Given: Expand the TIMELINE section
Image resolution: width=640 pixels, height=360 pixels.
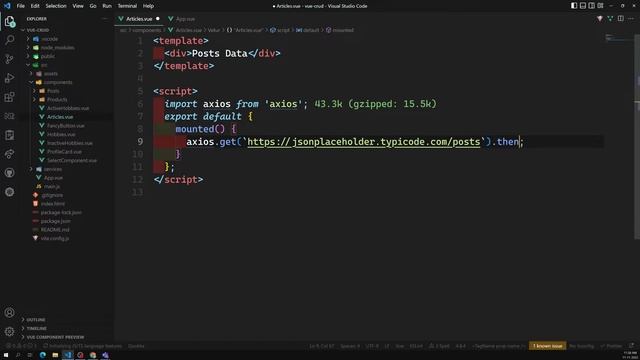Looking at the screenshot, I should click(36, 328).
